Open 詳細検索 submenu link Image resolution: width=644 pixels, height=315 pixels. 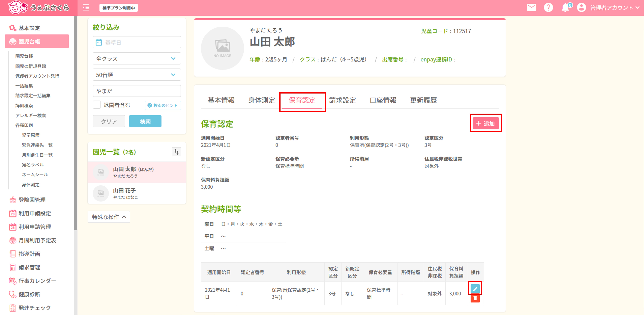pyautogui.click(x=24, y=106)
